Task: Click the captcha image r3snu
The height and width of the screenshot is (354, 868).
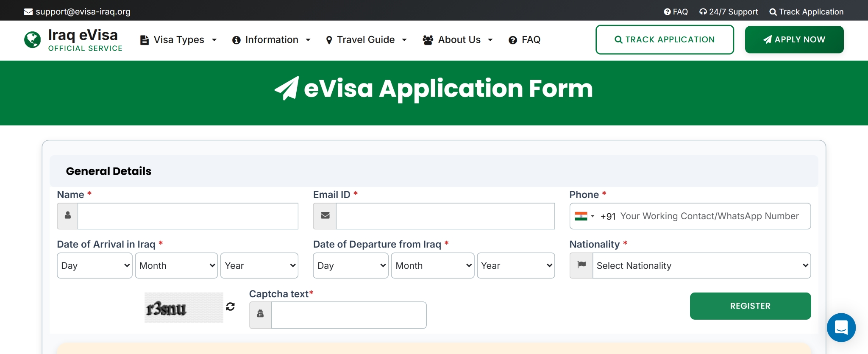Action: pos(184,308)
